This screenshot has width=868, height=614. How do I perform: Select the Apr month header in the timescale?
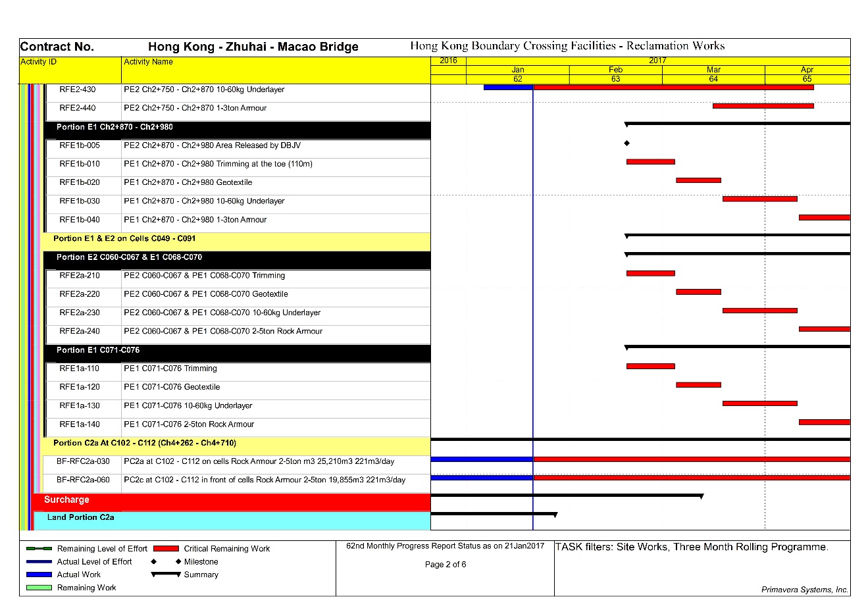(807, 70)
